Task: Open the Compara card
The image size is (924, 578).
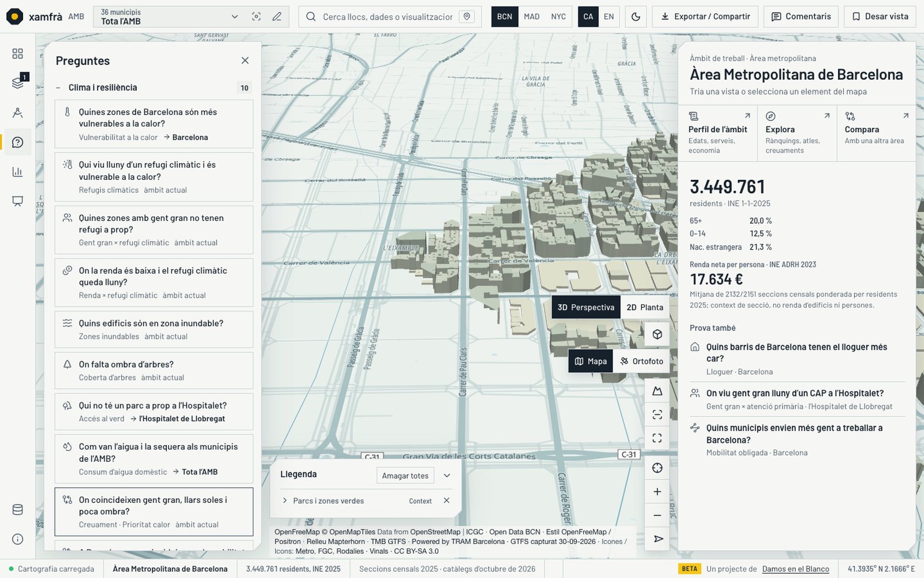Action: tap(877, 133)
